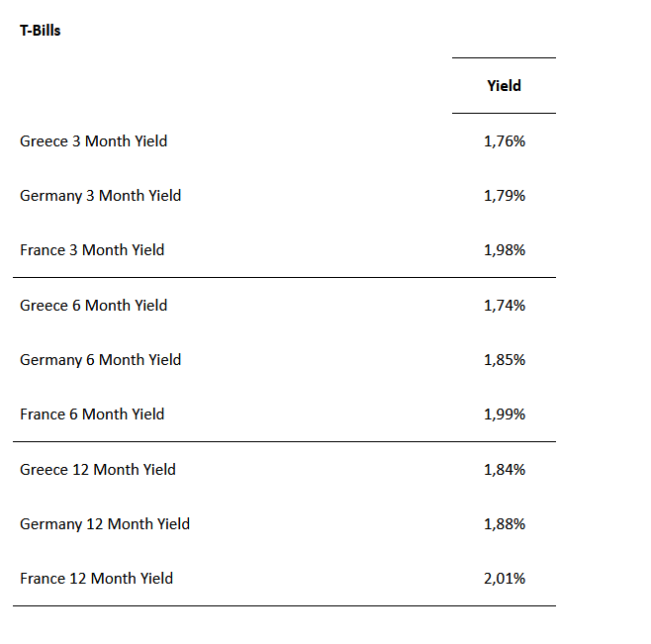
Task: Select the Germany 3 Month Yield label
Action: (100, 196)
